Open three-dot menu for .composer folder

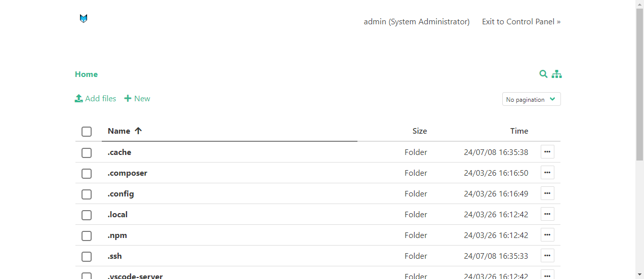pos(547,173)
